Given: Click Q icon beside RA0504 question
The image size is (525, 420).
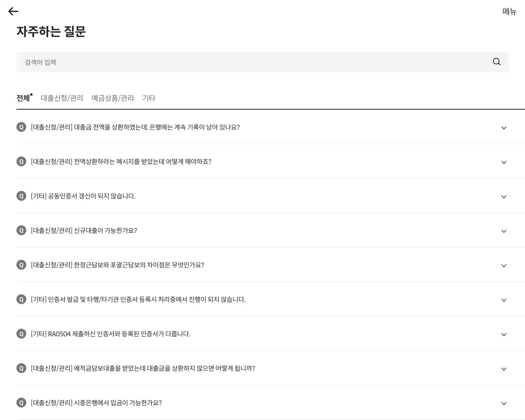Looking at the screenshot, I should [21, 334].
